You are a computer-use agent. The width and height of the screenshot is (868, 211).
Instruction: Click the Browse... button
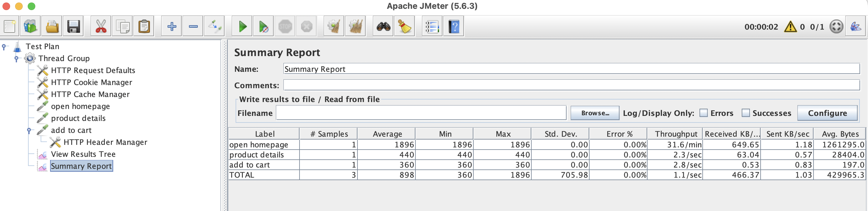click(x=595, y=113)
